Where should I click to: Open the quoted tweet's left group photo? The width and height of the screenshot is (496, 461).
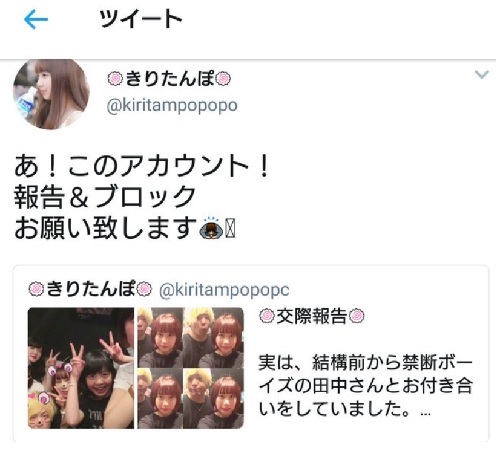pyautogui.click(x=81, y=368)
